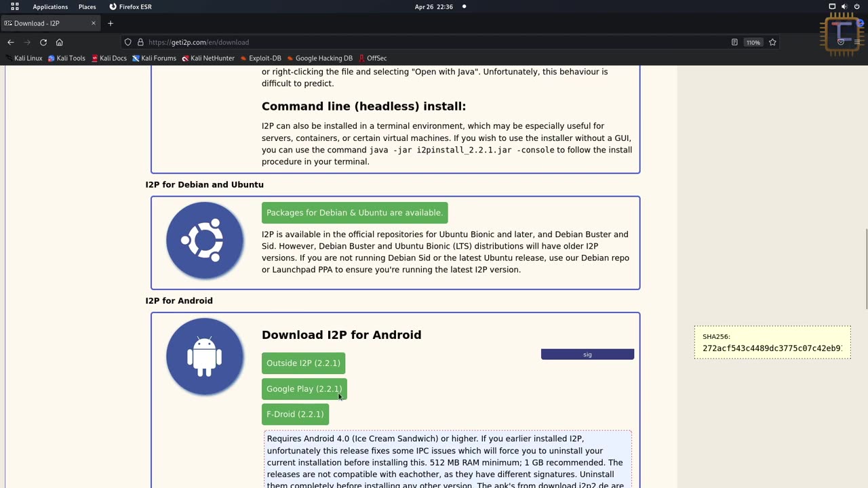This screenshot has height=488, width=868.
Task: Reset the 110% zoom level indicator
Action: pyautogui.click(x=753, y=42)
